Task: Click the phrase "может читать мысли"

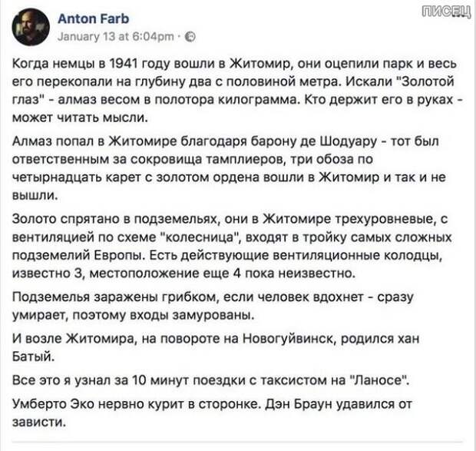Action: tap(80, 118)
